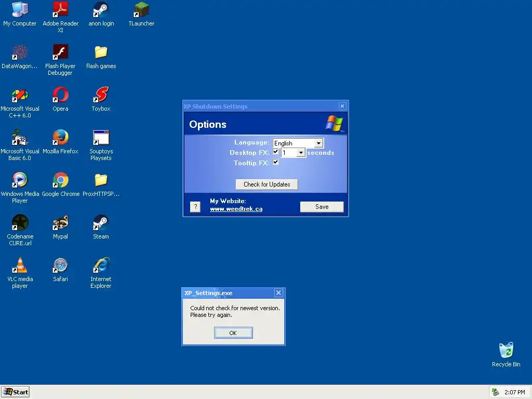
Task: Click the question mark help button
Action: tap(195, 207)
